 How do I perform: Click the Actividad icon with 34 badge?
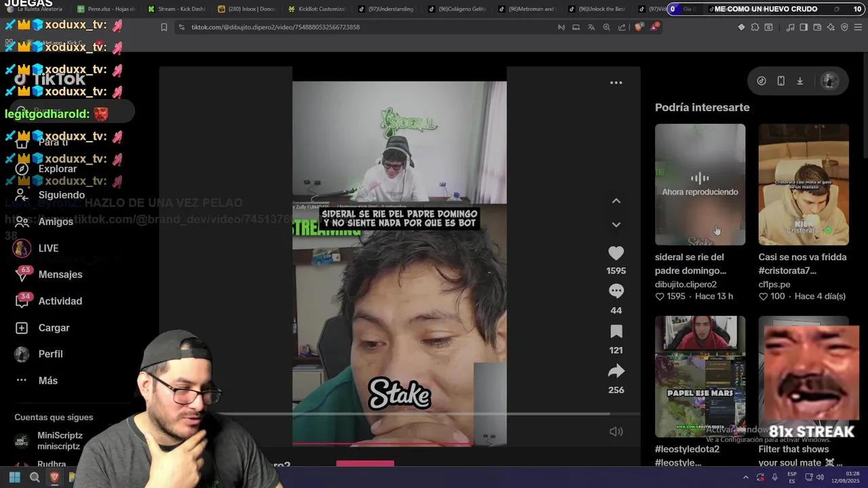click(x=22, y=301)
